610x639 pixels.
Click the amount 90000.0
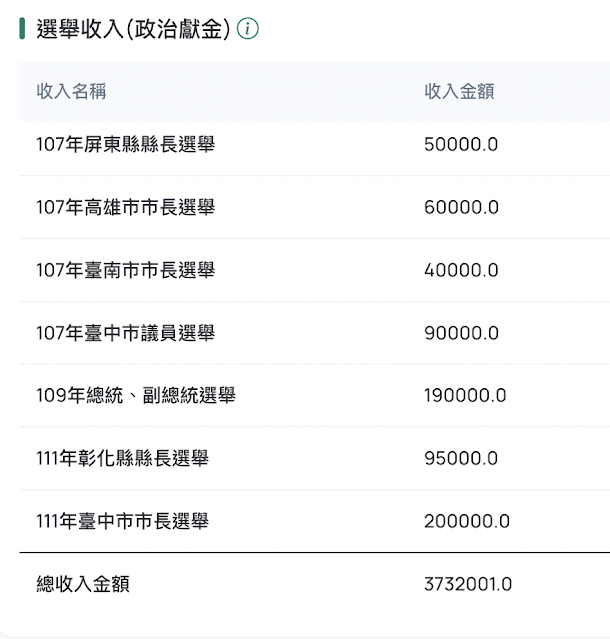461,333
